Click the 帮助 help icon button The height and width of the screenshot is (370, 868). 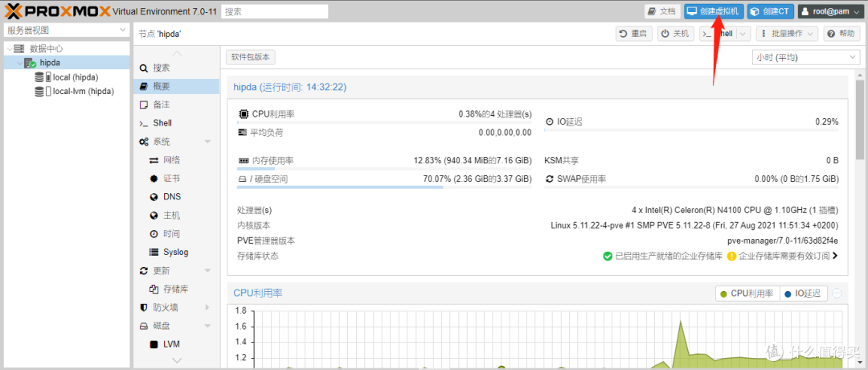(841, 34)
